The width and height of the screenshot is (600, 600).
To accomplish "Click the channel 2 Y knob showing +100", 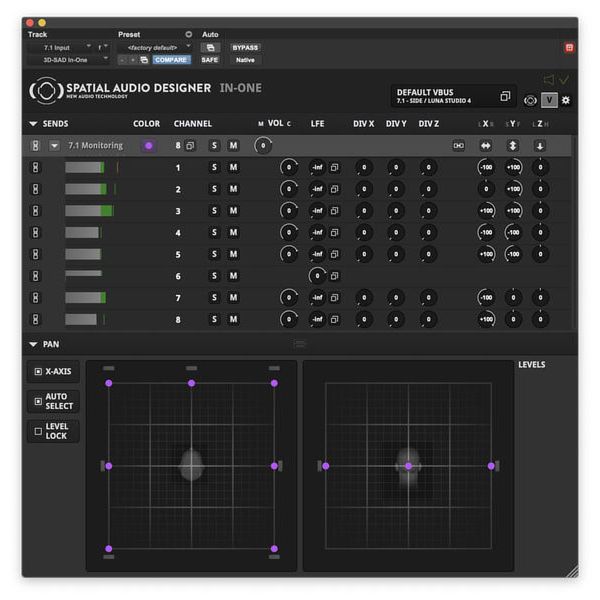I will pos(513,189).
